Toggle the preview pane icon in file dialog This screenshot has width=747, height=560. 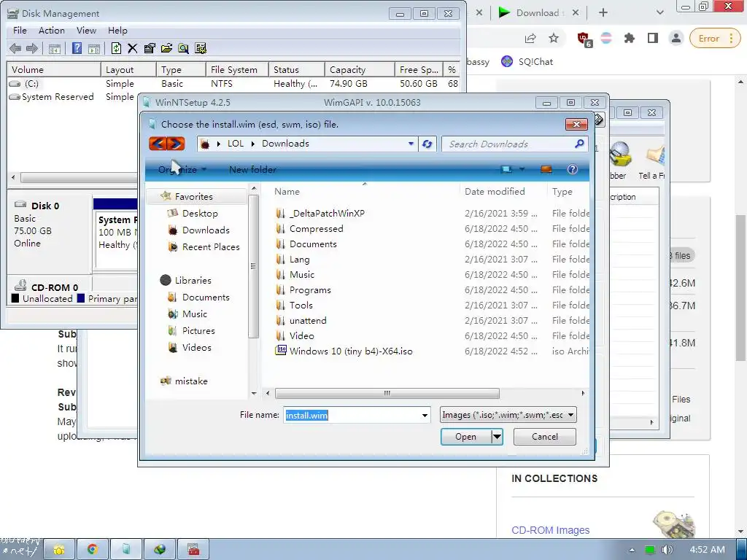pos(546,169)
